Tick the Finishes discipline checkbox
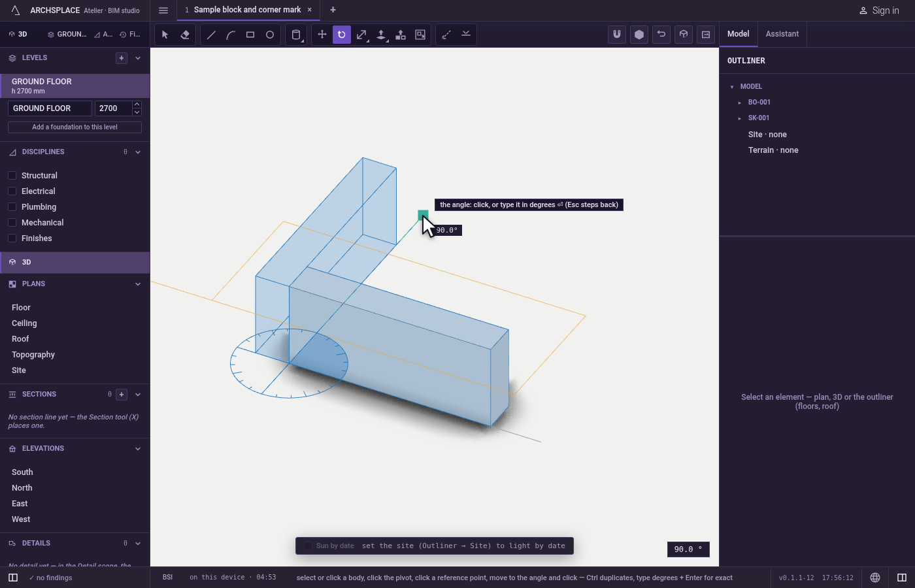 tap(12, 238)
